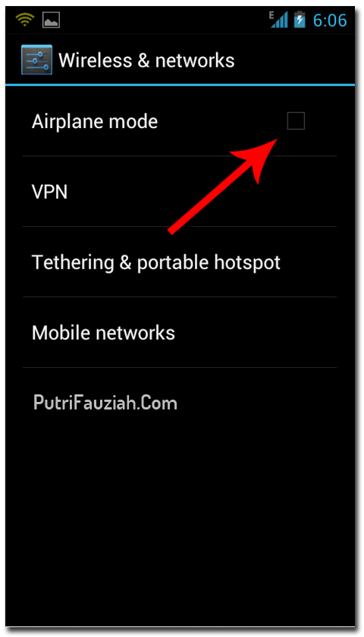Screen dimensions: 364x637
Task: Tap the 6:06 clock in the status bar
Action: click(x=331, y=20)
